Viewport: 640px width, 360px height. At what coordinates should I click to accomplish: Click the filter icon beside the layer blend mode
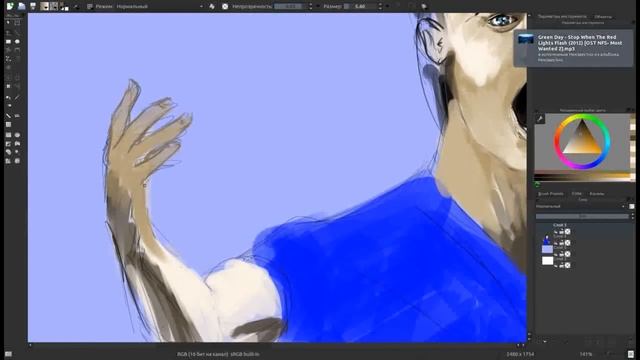[x=631, y=207]
